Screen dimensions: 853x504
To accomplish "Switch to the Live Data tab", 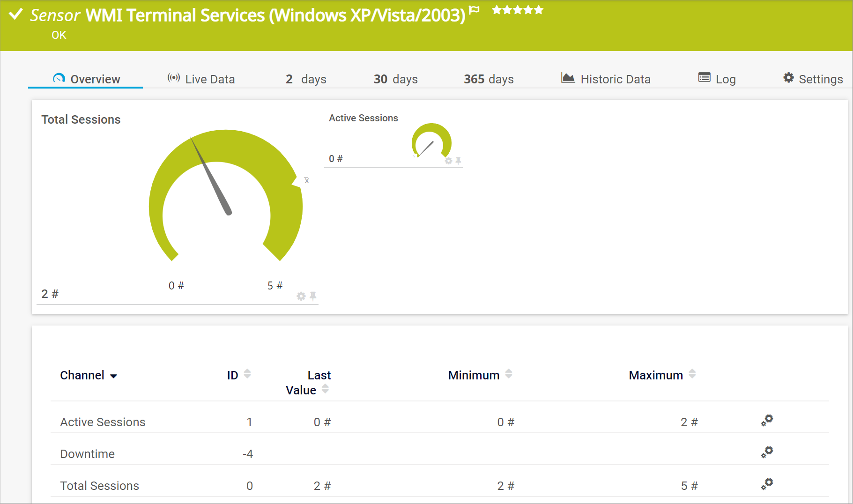I will [x=201, y=79].
